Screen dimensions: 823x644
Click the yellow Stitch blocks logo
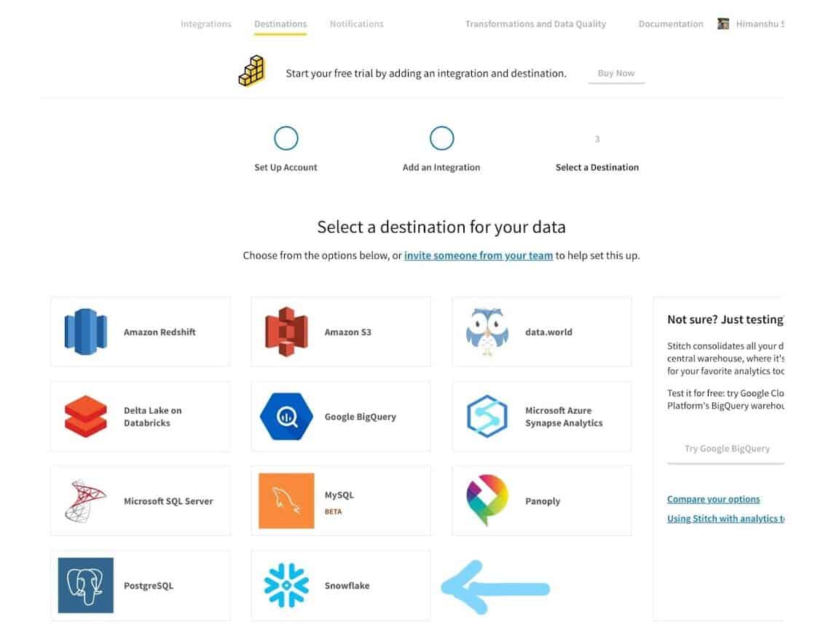pos(252,71)
